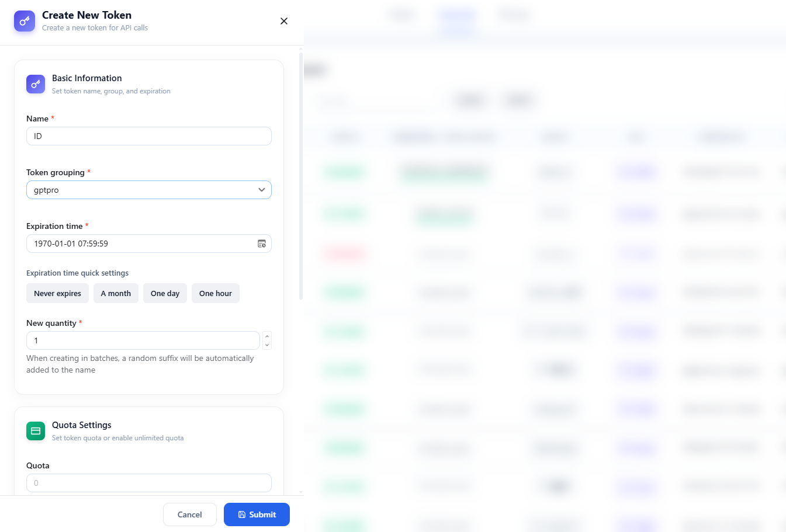
Task: Click the Quota input field
Action: coord(149,483)
